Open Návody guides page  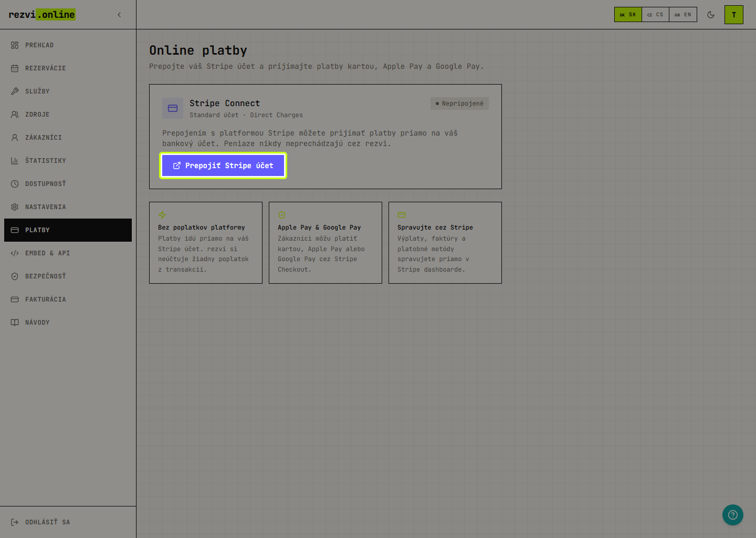point(68,323)
